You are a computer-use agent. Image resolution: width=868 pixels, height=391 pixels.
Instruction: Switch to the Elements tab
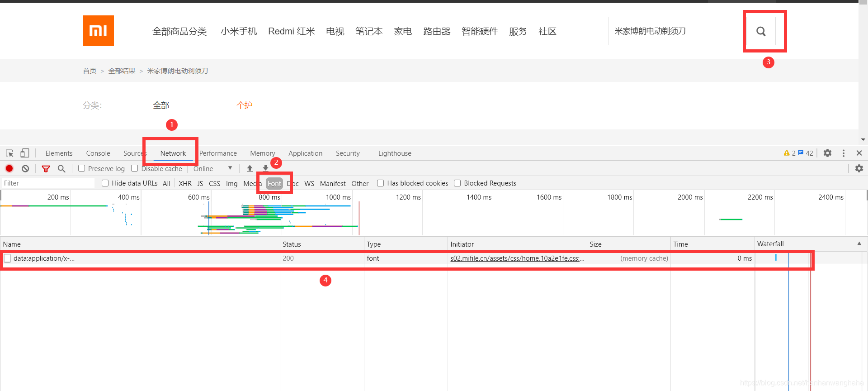[x=59, y=153]
